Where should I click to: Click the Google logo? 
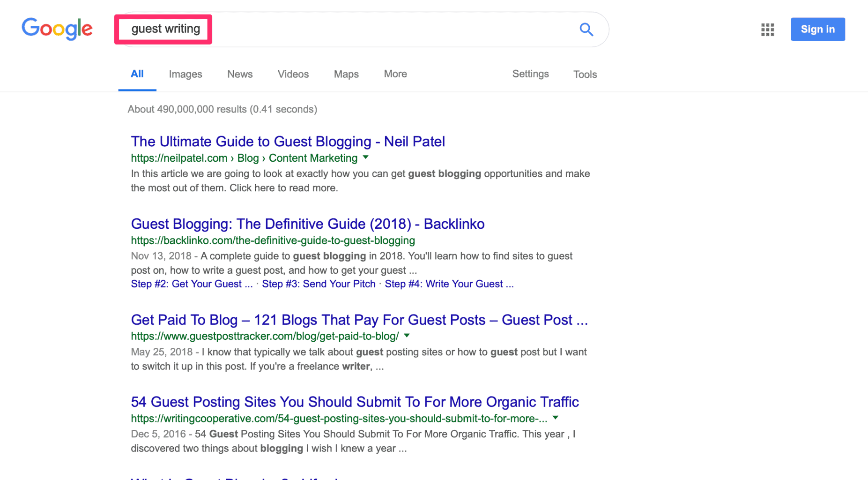coord(57,29)
